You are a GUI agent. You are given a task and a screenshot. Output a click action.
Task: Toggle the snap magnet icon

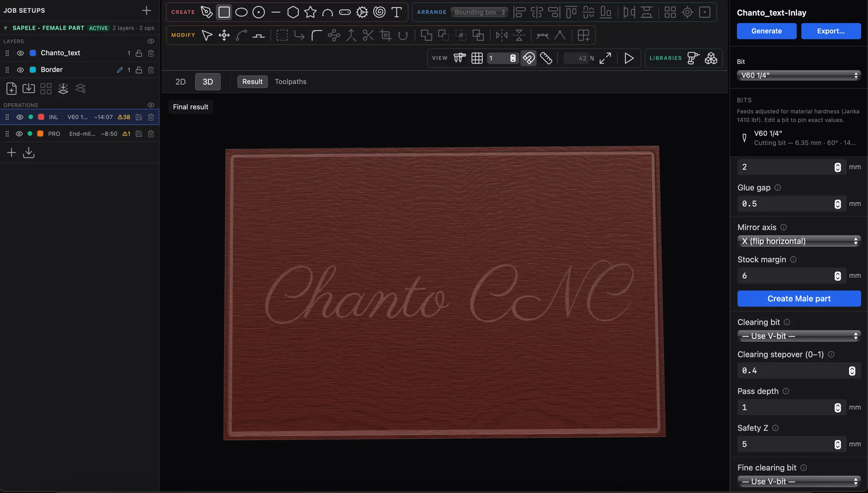pos(529,58)
